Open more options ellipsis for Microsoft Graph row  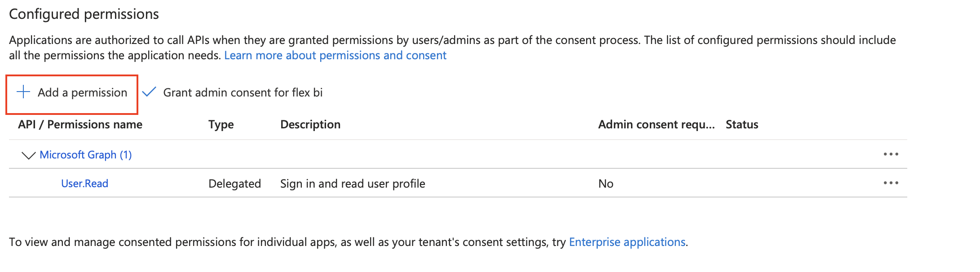(x=891, y=154)
